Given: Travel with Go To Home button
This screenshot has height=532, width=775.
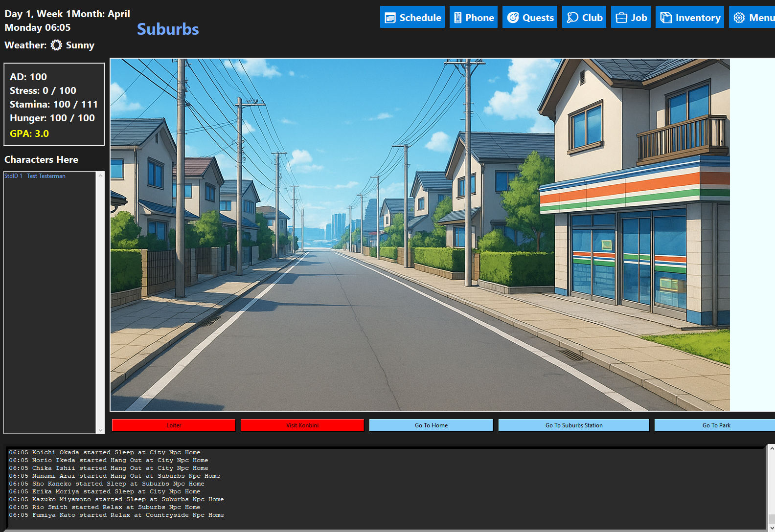Looking at the screenshot, I should pos(431,425).
